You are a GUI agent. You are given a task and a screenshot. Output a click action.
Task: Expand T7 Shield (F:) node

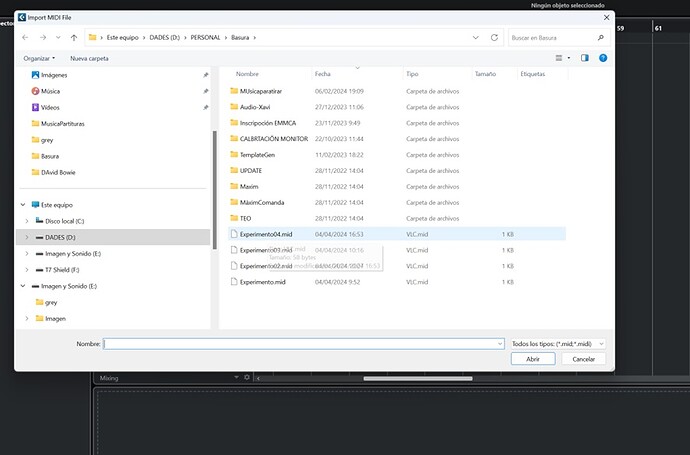coord(27,270)
